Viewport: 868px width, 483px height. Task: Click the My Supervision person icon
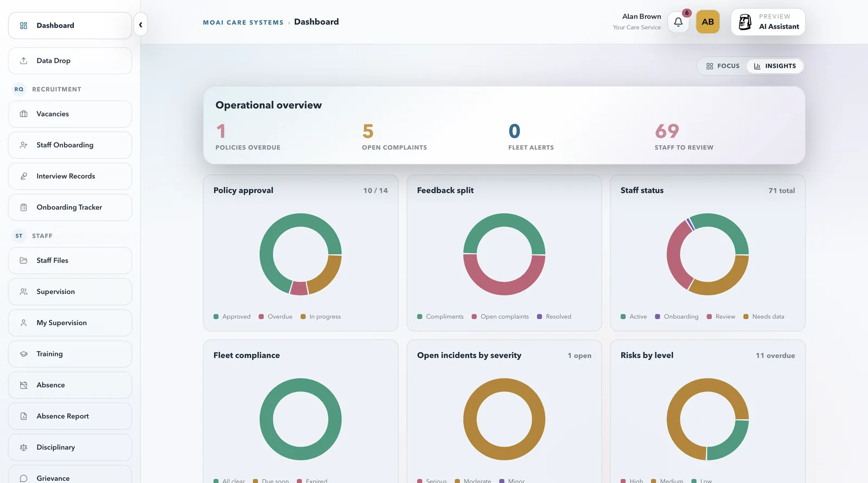point(24,323)
